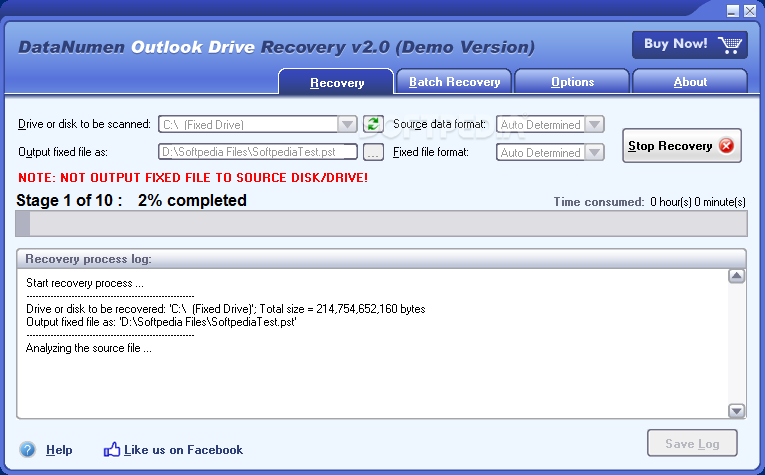The height and width of the screenshot is (475, 765).
Task: Click the log scroll down arrow
Action: coord(736,411)
